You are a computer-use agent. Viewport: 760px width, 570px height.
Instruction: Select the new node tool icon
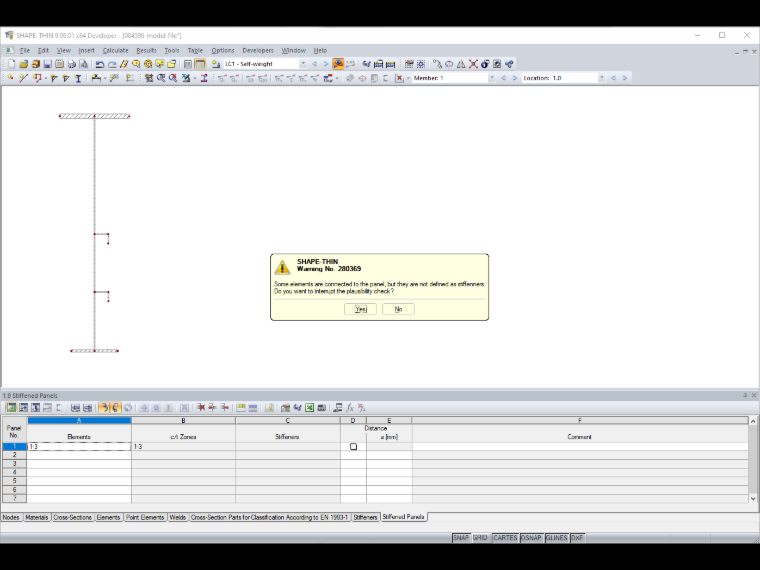10,78
